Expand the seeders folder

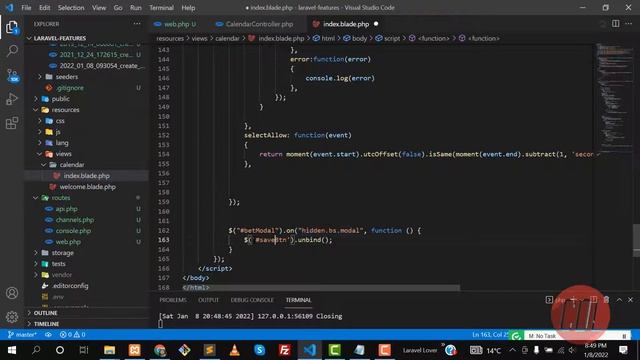click(67, 77)
